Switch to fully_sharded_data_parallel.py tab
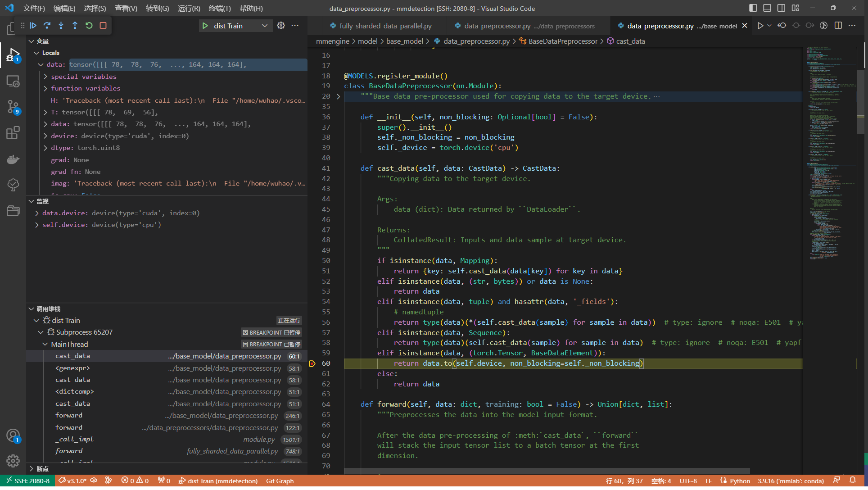 385,26
